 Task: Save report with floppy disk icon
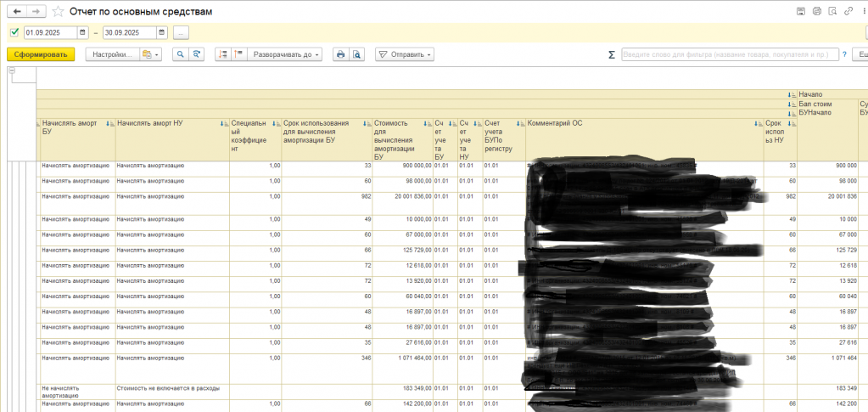(x=800, y=11)
